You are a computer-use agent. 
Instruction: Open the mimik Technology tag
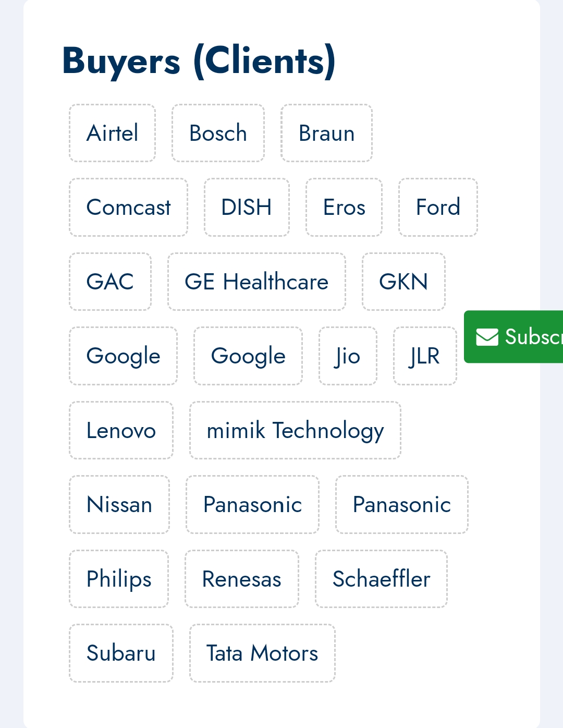(295, 430)
